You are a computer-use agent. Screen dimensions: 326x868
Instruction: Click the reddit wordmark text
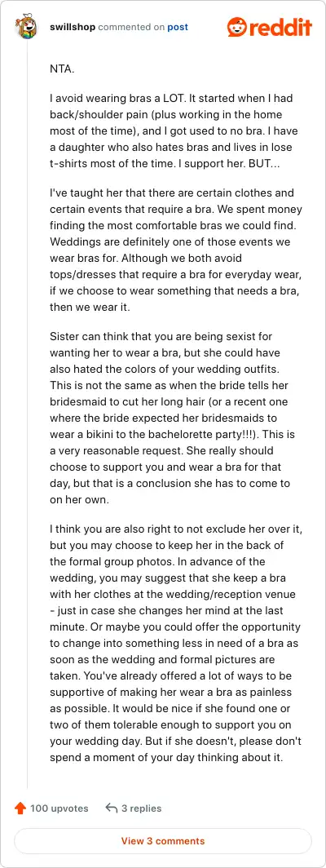click(280, 28)
